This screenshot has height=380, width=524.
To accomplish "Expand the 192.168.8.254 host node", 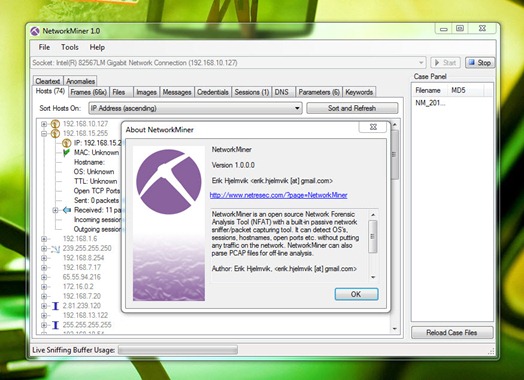I will coord(44,258).
